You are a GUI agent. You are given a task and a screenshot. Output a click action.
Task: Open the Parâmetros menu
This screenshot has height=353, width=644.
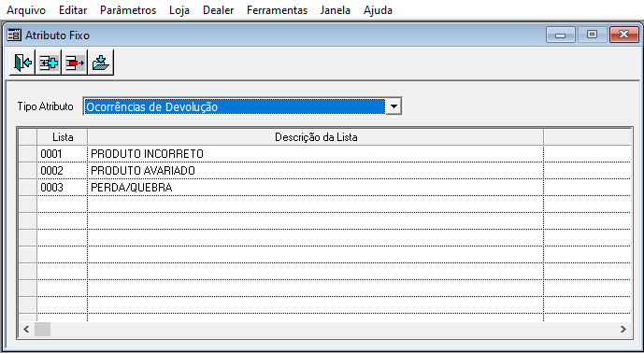click(128, 10)
